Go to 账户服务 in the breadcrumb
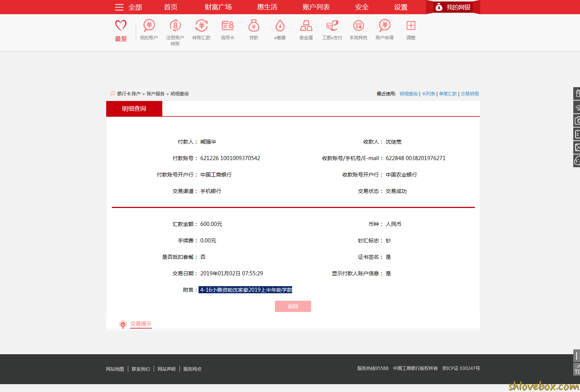 point(156,94)
